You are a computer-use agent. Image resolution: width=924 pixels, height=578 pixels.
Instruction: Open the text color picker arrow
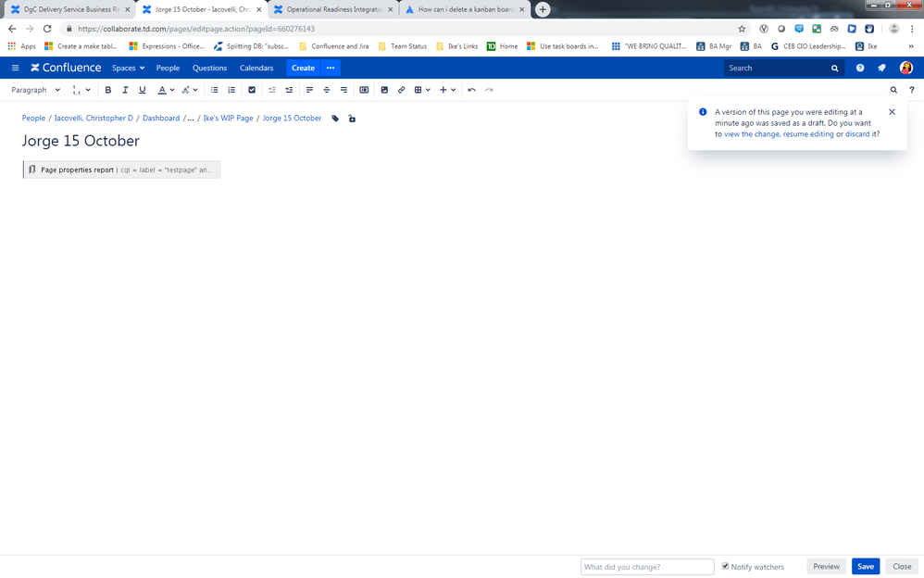coord(172,90)
